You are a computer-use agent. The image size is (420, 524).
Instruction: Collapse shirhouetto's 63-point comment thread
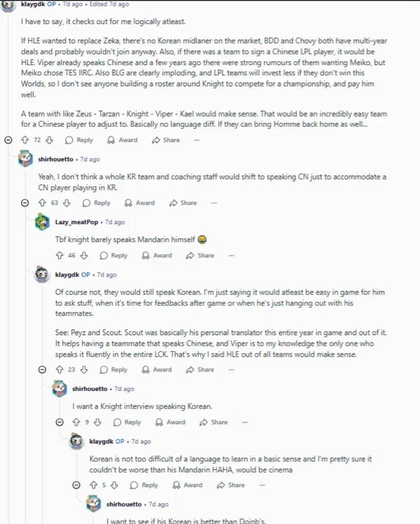[x=25, y=203]
